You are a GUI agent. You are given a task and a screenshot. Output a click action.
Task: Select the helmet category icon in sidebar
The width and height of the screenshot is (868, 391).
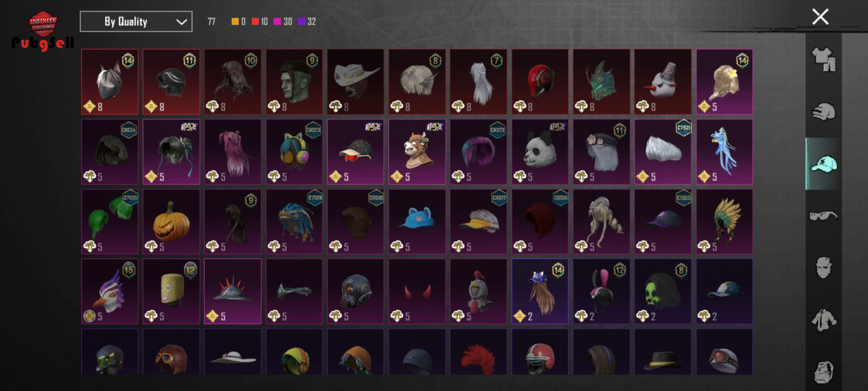[x=824, y=112]
